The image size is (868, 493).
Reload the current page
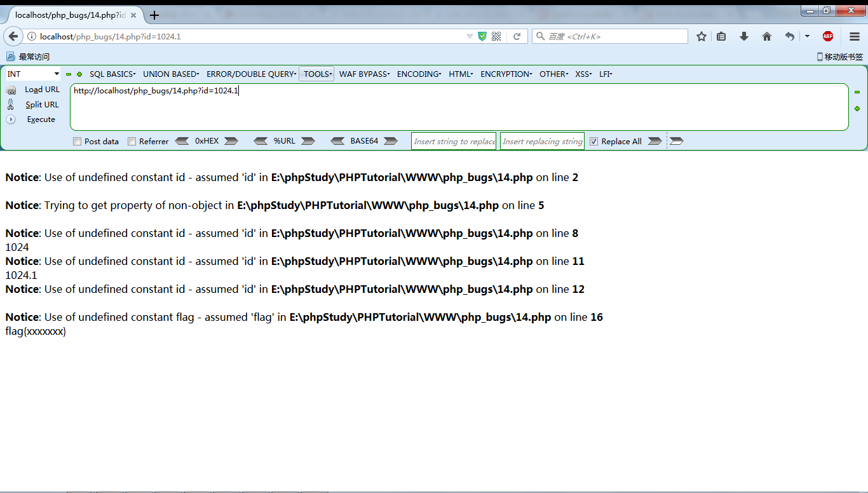click(517, 36)
